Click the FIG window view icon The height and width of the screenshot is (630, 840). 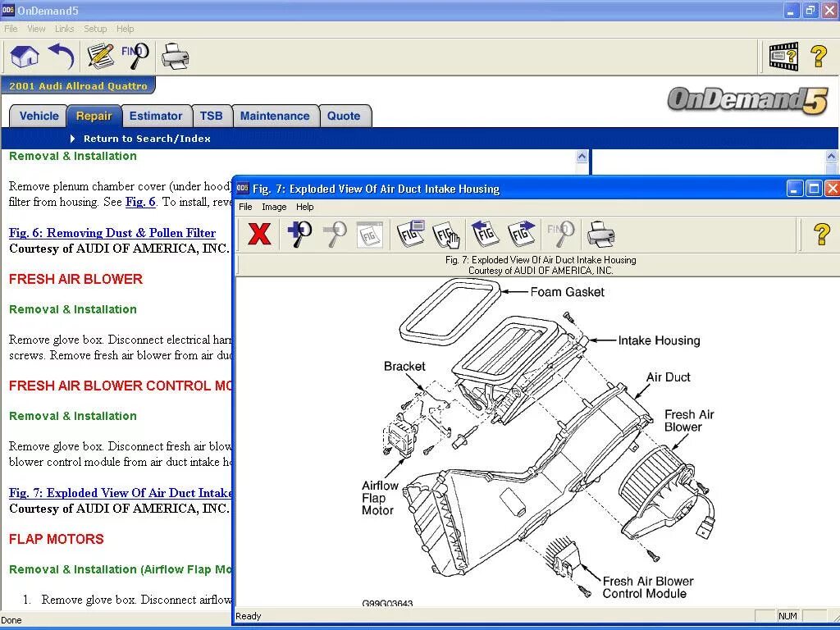[410, 234]
